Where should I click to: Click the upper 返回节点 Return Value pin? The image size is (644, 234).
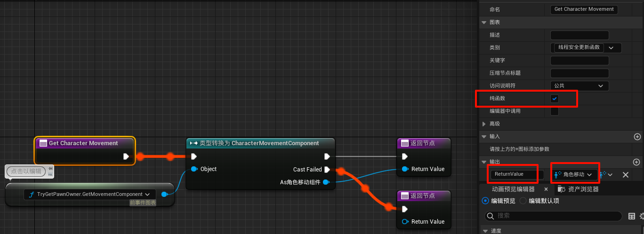[404, 169]
